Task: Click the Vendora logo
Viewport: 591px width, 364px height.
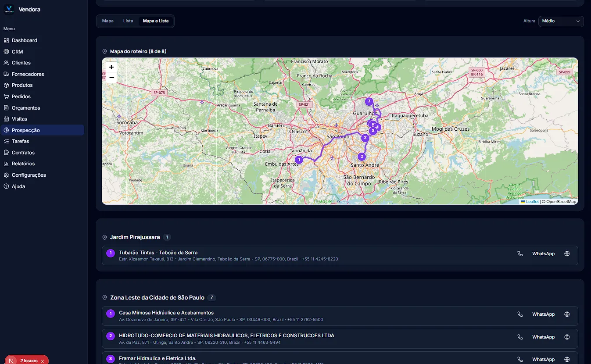Action: [x=9, y=9]
